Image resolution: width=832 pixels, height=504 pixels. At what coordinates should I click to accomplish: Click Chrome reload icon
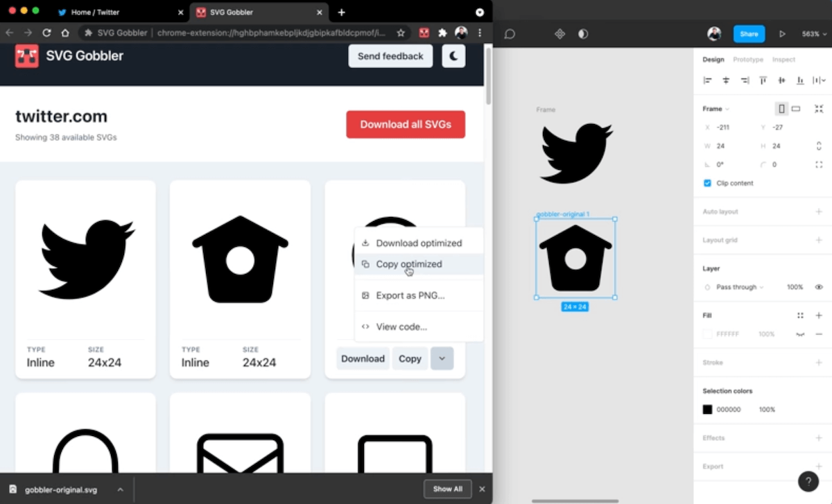click(x=46, y=33)
